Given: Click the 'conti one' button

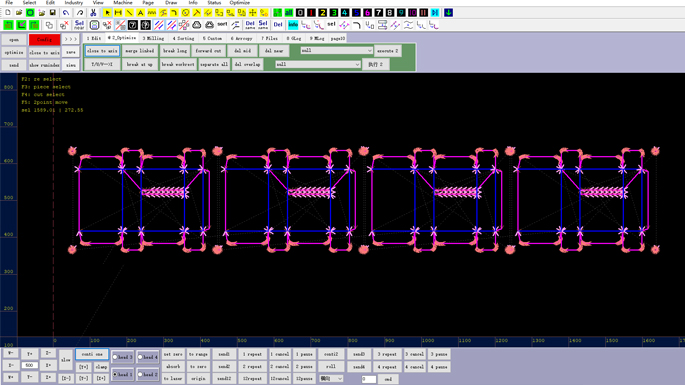Looking at the screenshot, I should click(92, 354).
